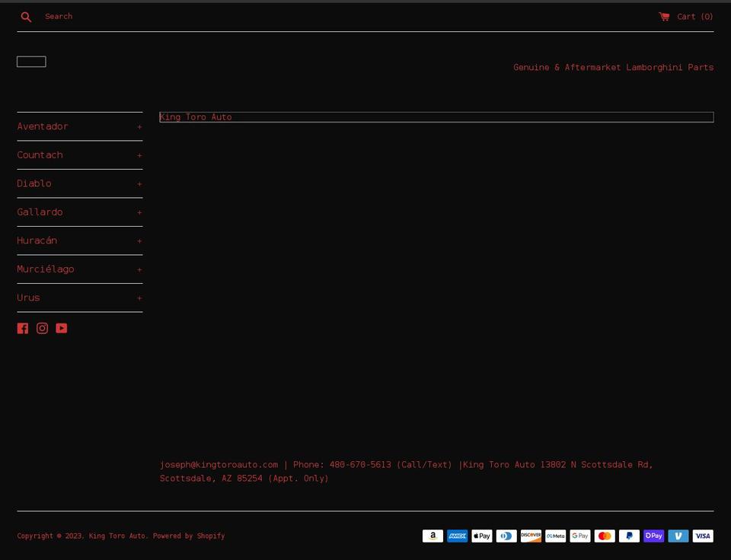
Task: Click the Meta Pay payment icon
Action: (555, 536)
